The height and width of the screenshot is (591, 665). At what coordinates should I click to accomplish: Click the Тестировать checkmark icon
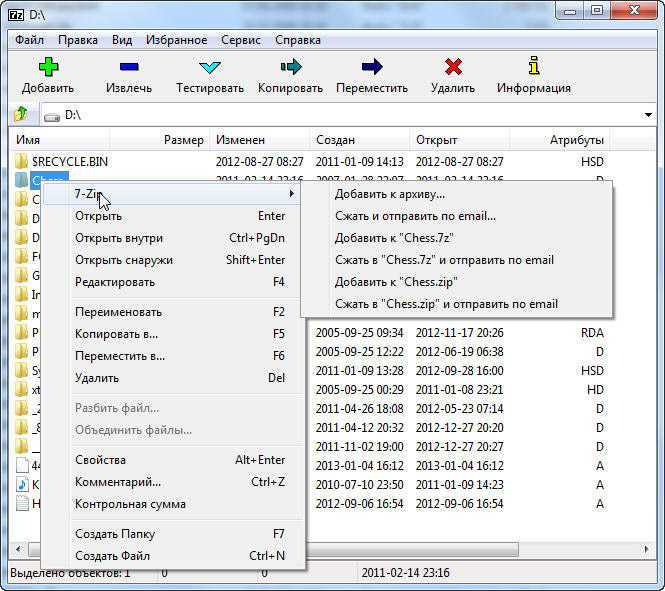pyautogui.click(x=210, y=67)
